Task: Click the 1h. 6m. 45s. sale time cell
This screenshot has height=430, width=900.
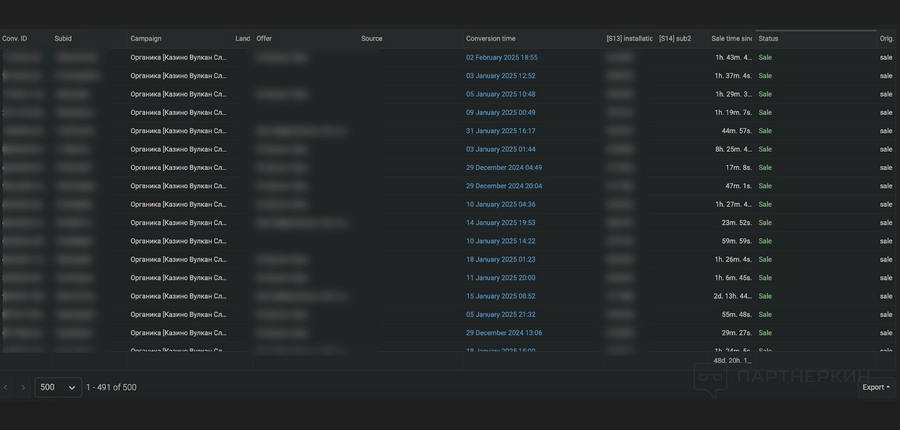Action: click(733, 278)
